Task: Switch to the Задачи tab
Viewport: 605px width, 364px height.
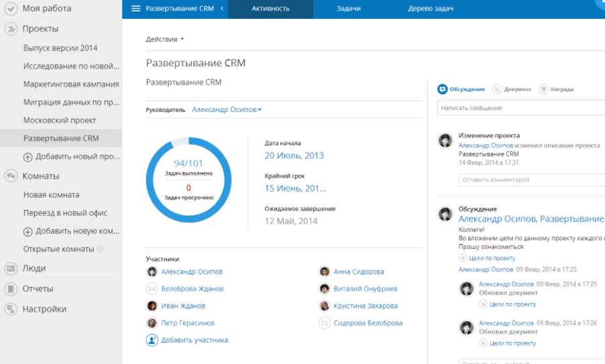Action: [348, 9]
